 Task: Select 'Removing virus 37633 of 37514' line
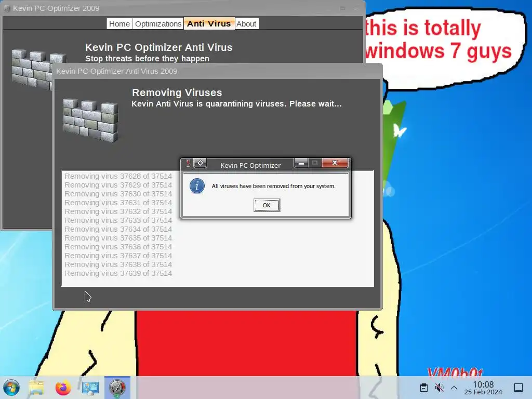[118, 220]
